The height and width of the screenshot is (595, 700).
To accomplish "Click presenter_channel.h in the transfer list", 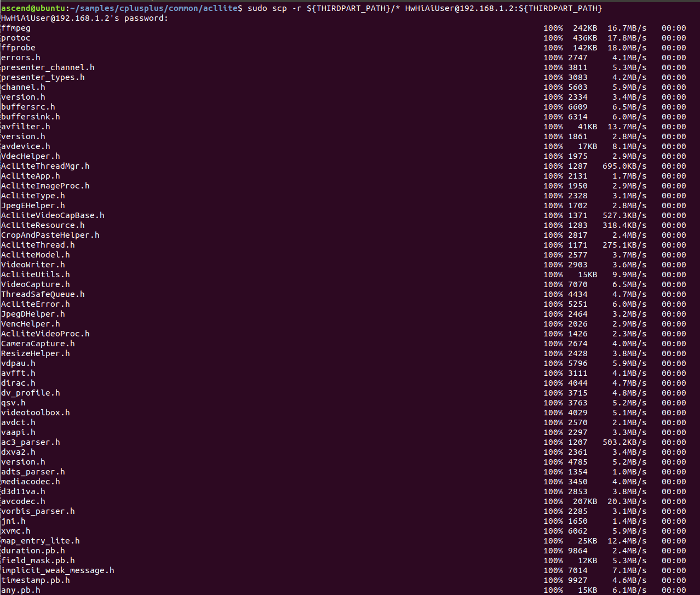I will tap(48, 67).
